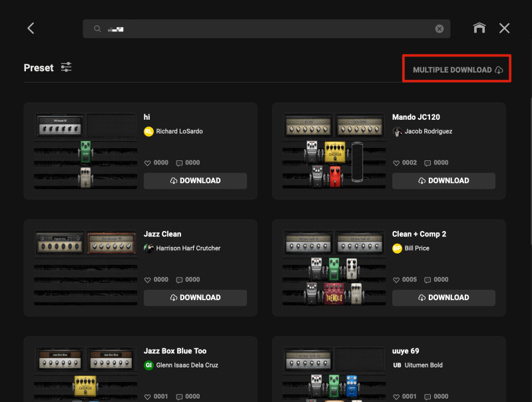Screen dimensions: 532x402
Task: Open Richard LoSardo's profile avatar
Action: pyautogui.click(x=148, y=131)
